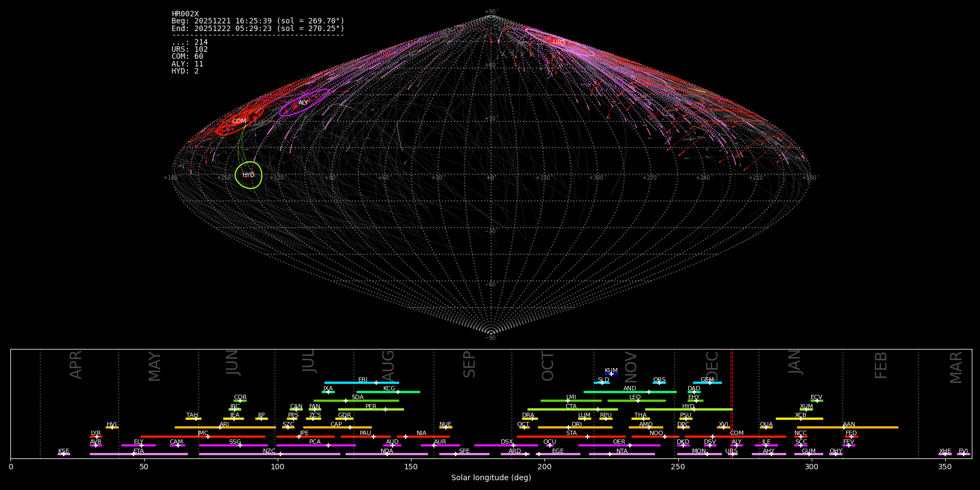Click the -60 latitude label on map
This screenshot has width=980, height=490.
(491, 284)
